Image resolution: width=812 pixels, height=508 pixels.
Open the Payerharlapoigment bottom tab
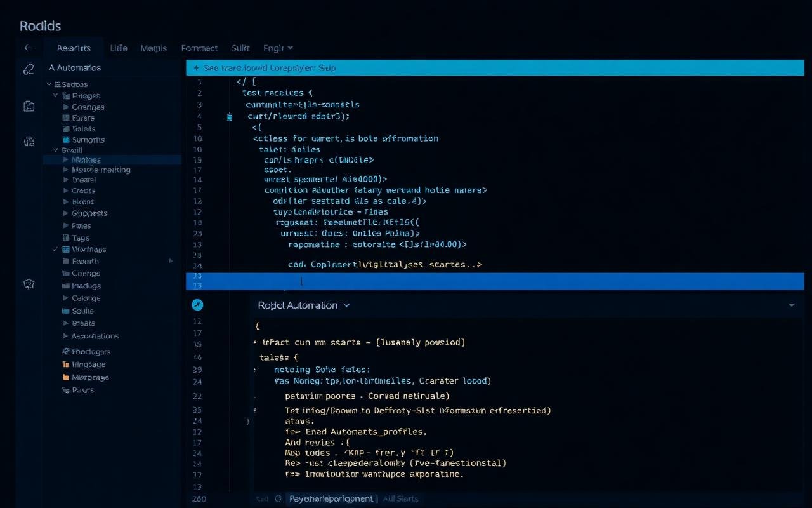point(332,498)
